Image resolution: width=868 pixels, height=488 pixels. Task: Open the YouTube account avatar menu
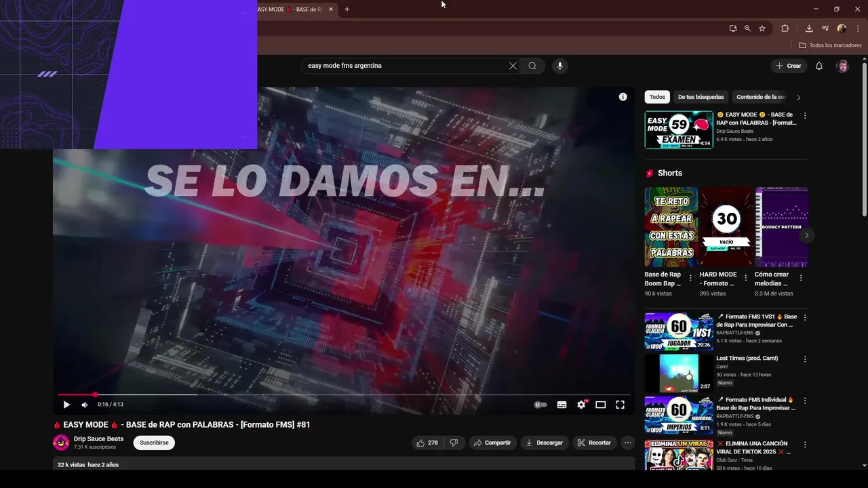coord(842,66)
